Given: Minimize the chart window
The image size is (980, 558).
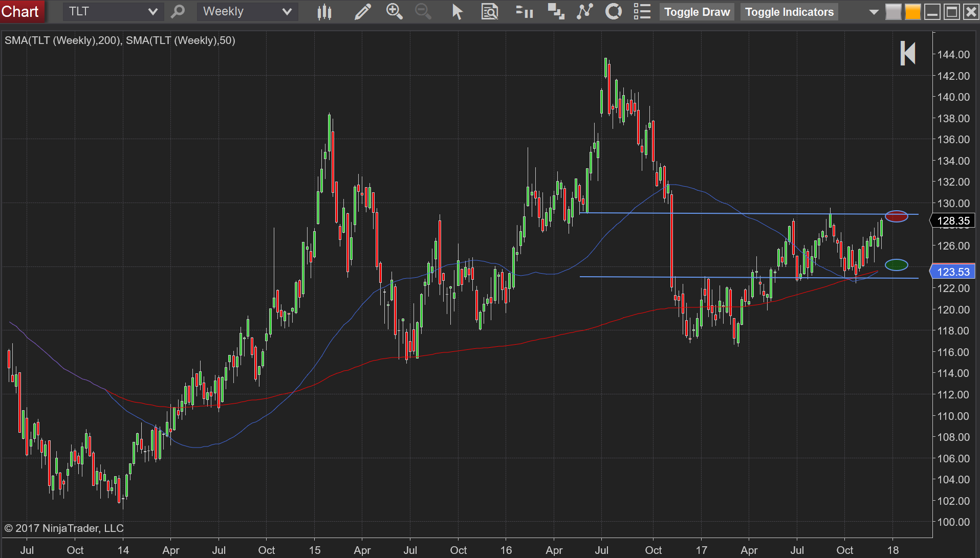Looking at the screenshot, I should [x=932, y=12].
